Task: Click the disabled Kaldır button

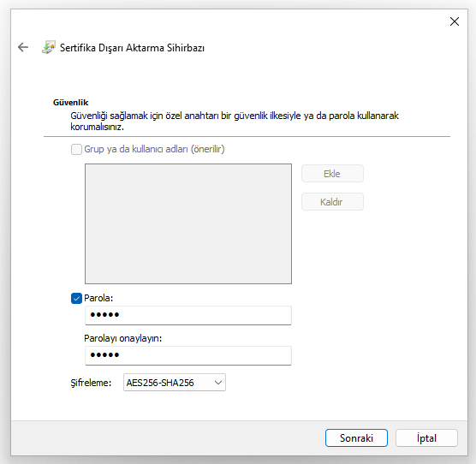Action: [332, 202]
